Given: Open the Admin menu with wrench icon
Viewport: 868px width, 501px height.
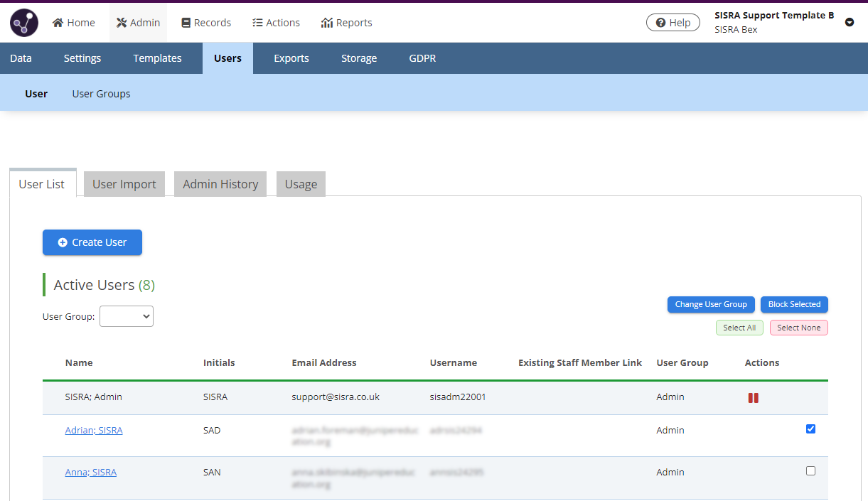Looking at the screenshot, I should coord(138,23).
